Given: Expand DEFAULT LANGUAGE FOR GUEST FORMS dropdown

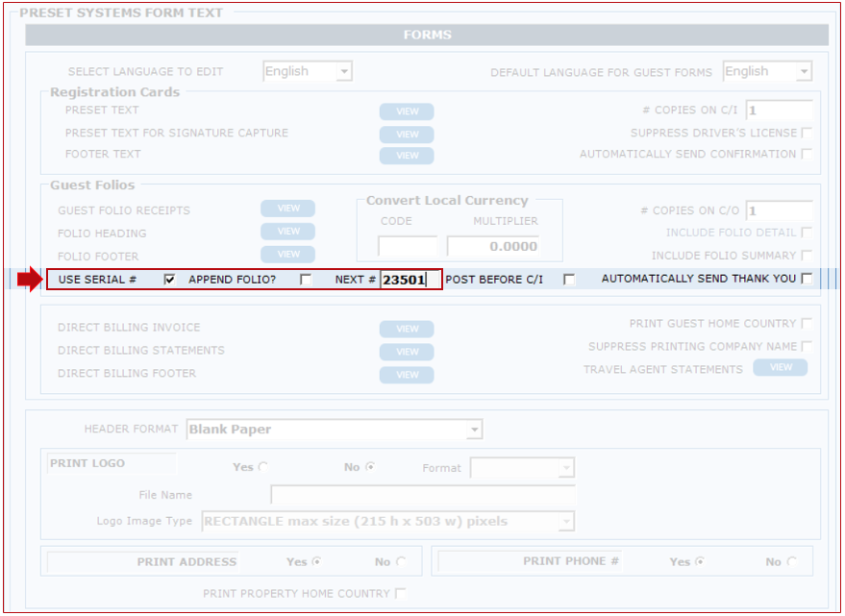Looking at the screenshot, I should tap(767, 72).
